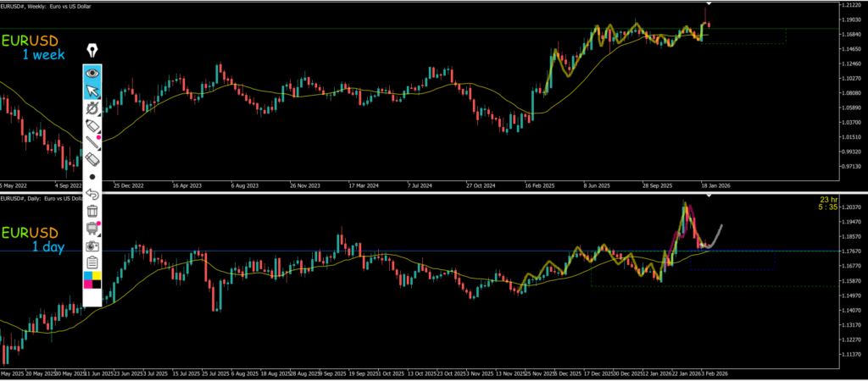The image size is (868, 381).
Task: Click the white shift triangle on daily chart
Action: [709, 196]
